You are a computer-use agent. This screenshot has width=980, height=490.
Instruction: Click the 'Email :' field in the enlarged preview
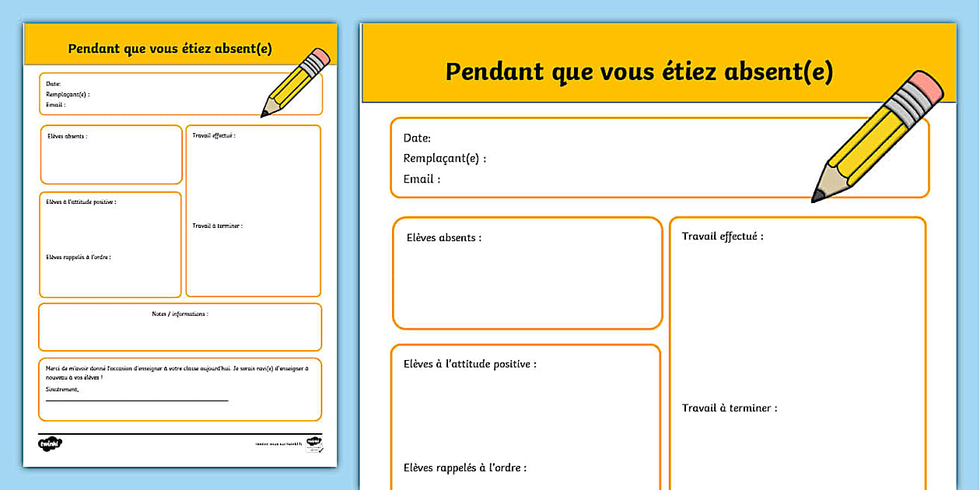(422, 179)
